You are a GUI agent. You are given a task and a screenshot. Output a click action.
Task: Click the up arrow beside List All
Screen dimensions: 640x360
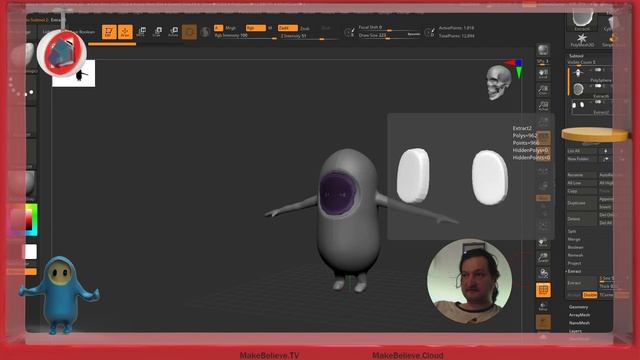605,151
